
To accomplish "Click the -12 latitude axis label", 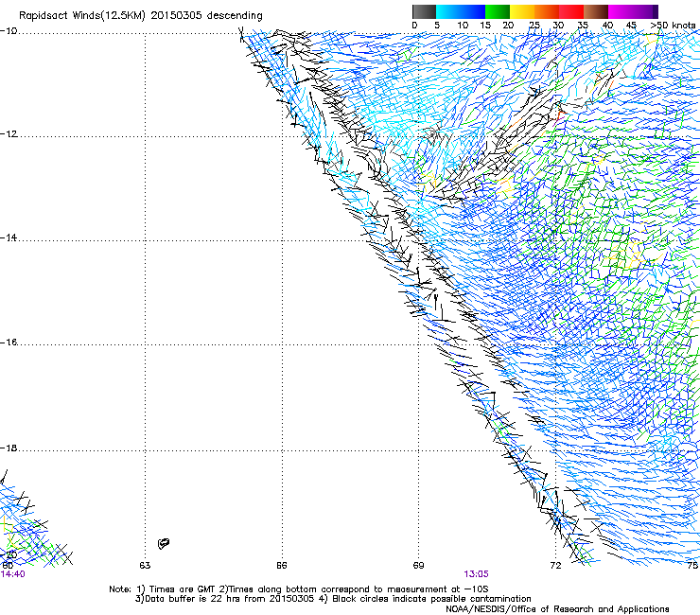I will pyautogui.click(x=9, y=134).
